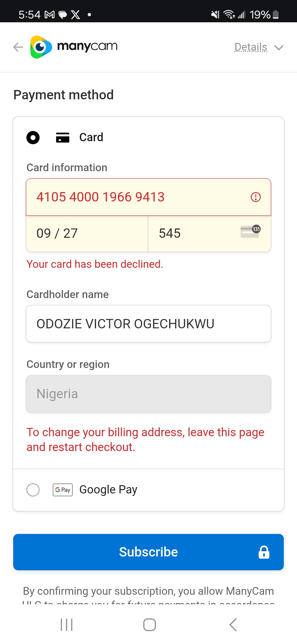Tap the back arrow beside ManyCam logo
The height and width of the screenshot is (644, 297).
[x=18, y=47]
